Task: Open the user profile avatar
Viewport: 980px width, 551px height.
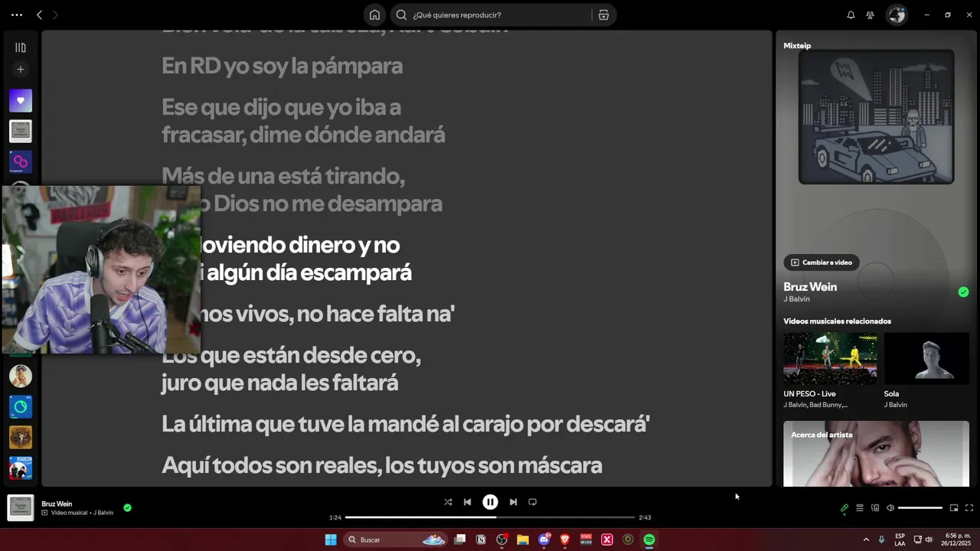Action: pos(896,15)
